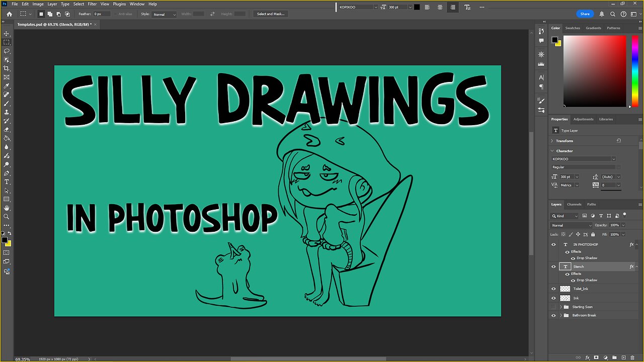The height and width of the screenshot is (362, 644).
Task: Select the Pen tool
Action: pos(7,173)
